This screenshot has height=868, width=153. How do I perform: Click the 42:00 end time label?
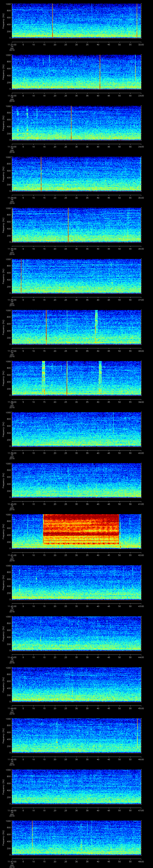tap(141, 555)
